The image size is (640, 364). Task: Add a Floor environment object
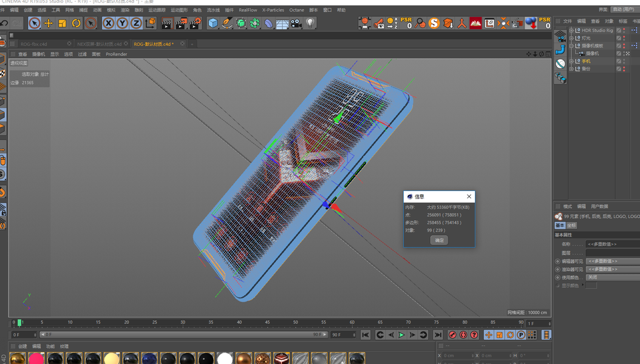pyautogui.click(x=282, y=23)
